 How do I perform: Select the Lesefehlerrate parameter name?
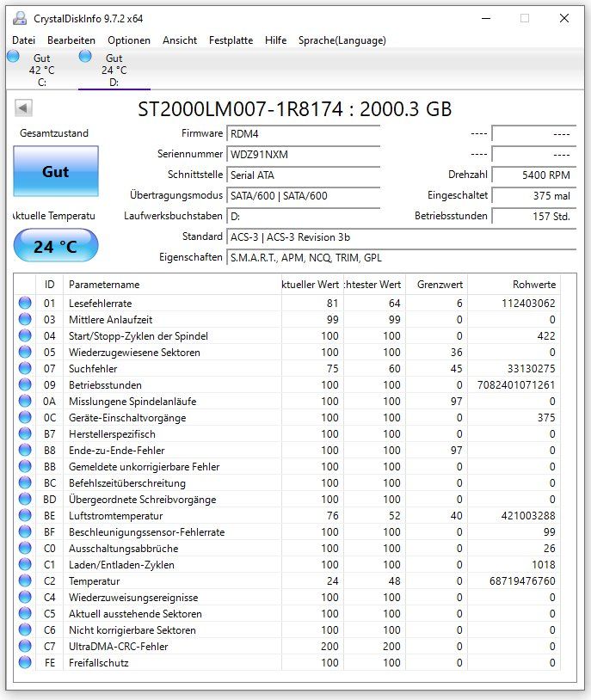(100, 303)
